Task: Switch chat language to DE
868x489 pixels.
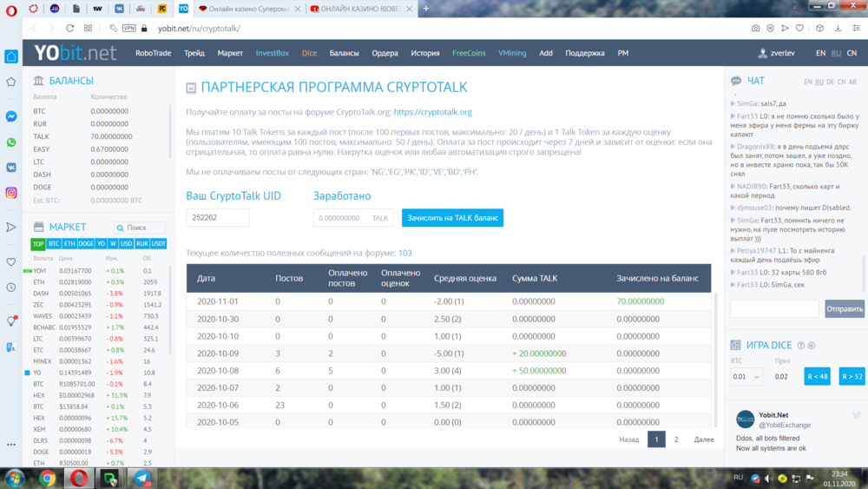Action: click(830, 82)
